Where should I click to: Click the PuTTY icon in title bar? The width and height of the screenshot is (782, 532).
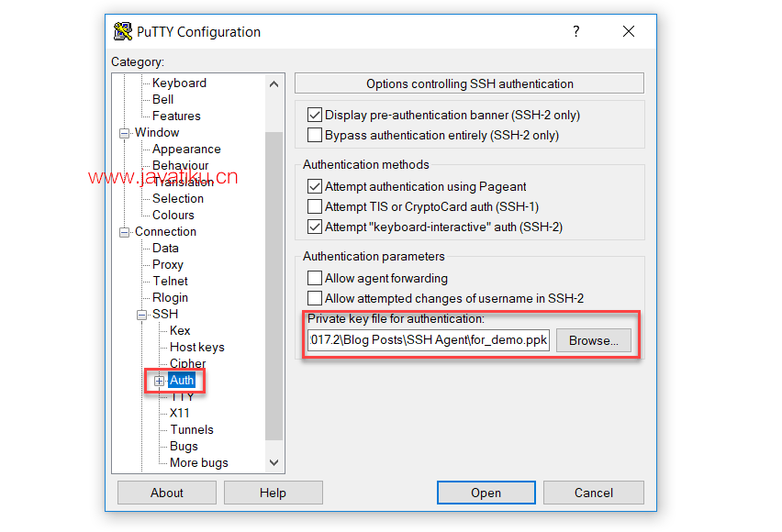[x=123, y=31]
